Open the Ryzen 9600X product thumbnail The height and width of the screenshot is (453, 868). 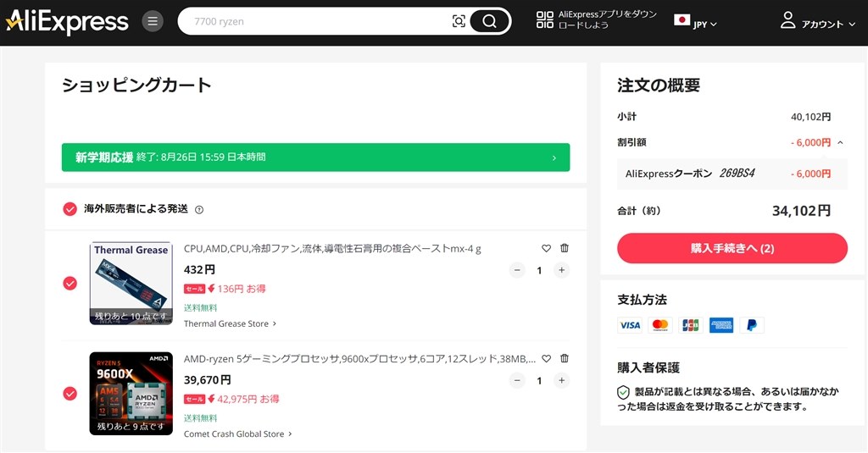(x=131, y=393)
